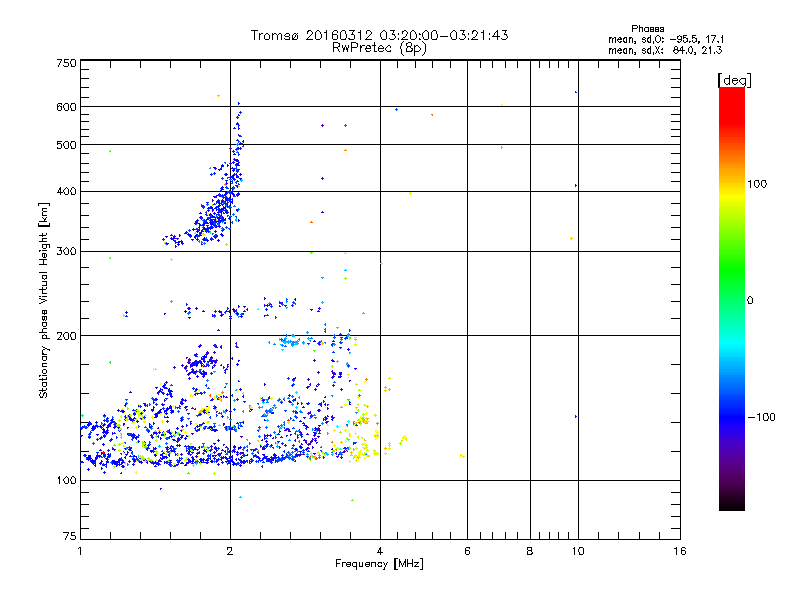Click the "Frequency [MHz]" axis title
Viewport: 800px width, 600px height.
[379, 564]
